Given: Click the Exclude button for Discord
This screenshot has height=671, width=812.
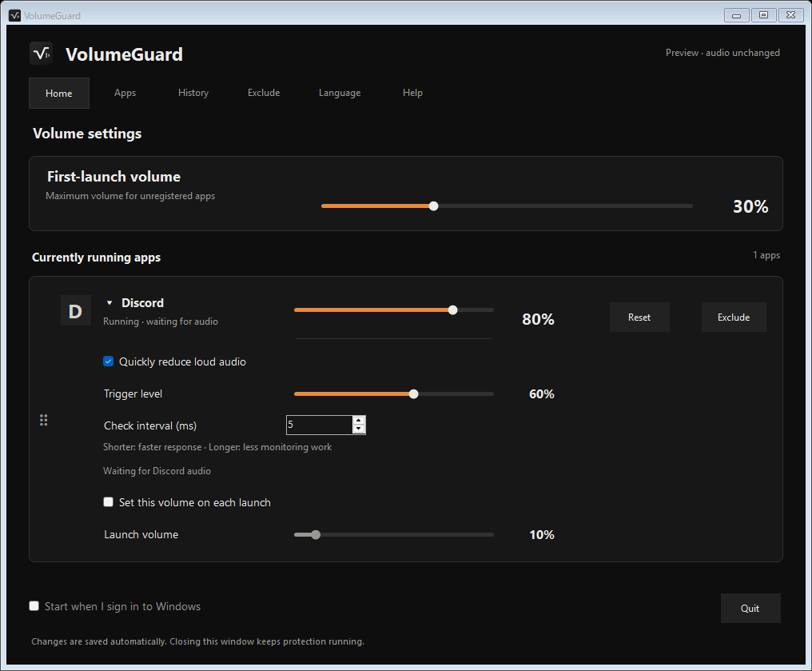Looking at the screenshot, I should [734, 318].
